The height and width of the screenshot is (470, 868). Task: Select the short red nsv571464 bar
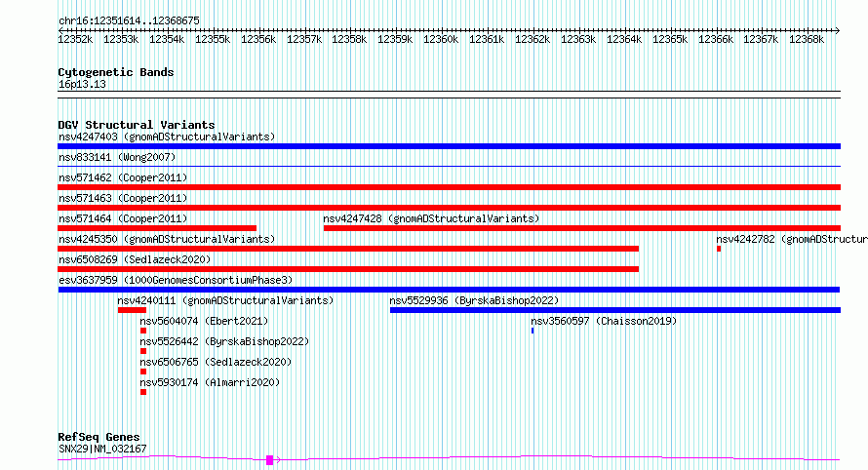(157, 228)
